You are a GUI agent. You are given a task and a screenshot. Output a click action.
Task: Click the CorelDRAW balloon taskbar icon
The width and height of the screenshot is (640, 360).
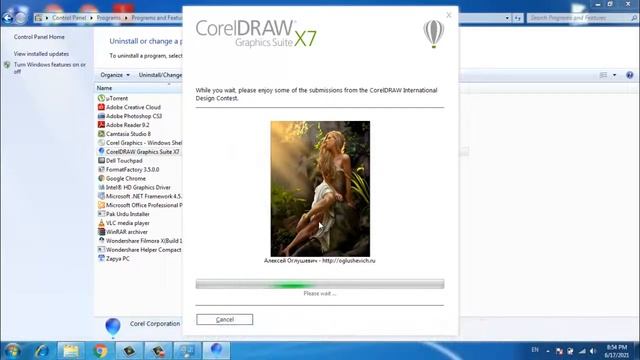click(x=216, y=351)
